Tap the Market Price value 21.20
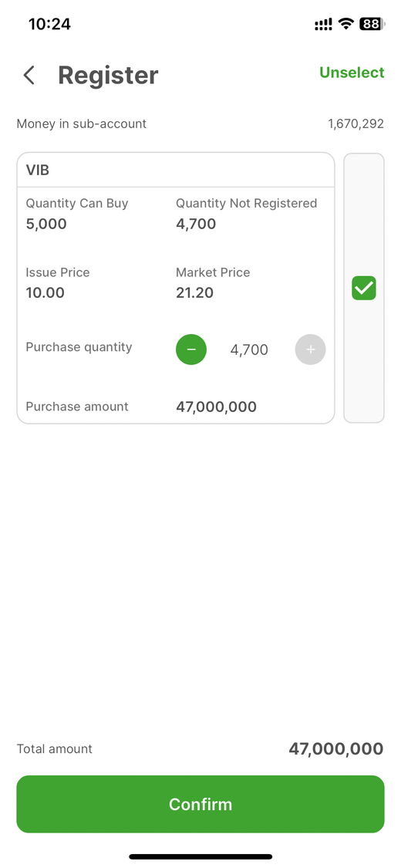 (x=194, y=293)
